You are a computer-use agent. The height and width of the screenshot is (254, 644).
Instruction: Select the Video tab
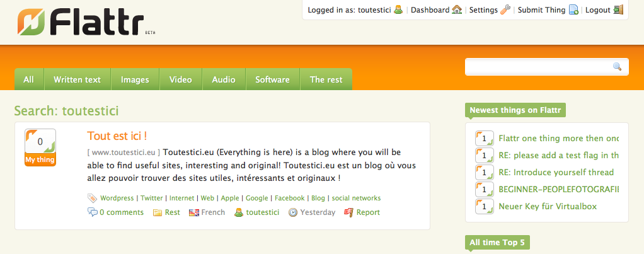180,79
